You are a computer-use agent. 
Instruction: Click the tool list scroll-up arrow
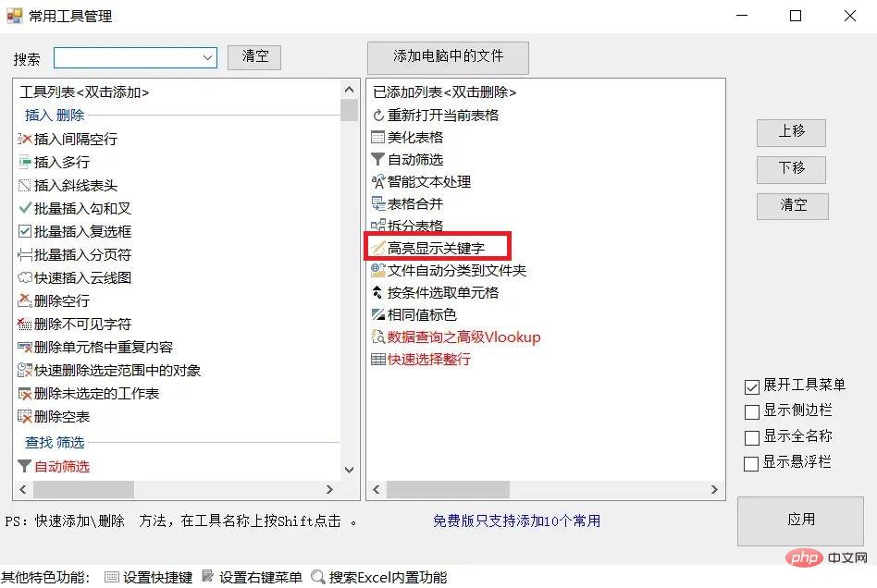click(x=349, y=90)
